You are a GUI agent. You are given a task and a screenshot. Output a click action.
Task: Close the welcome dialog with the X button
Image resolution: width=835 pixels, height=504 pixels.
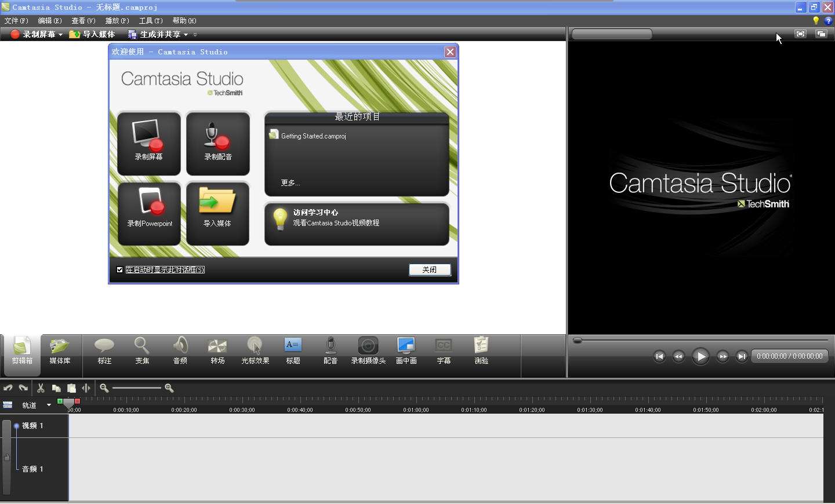click(x=450, y=52)
